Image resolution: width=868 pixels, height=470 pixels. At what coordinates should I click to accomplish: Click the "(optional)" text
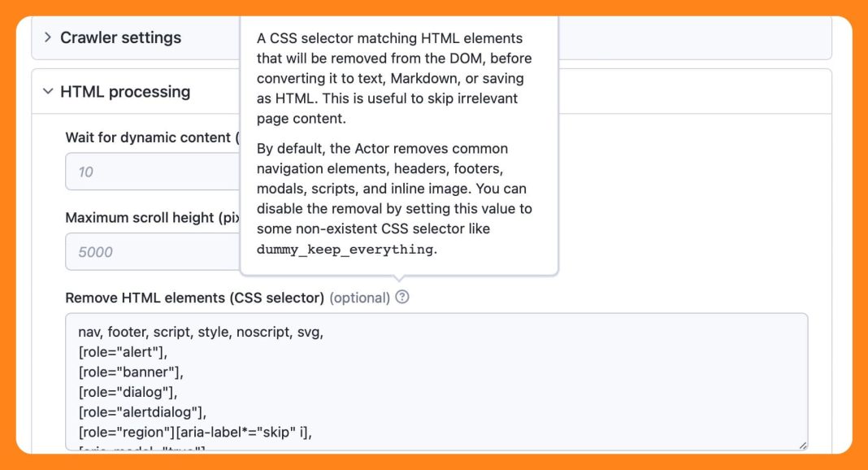click(359, 298)
